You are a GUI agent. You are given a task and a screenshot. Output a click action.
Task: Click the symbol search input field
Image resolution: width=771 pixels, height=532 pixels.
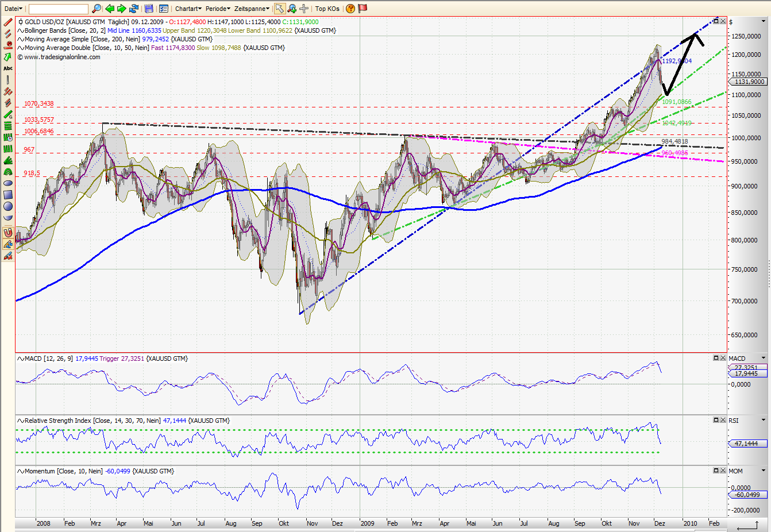point(57,9)
